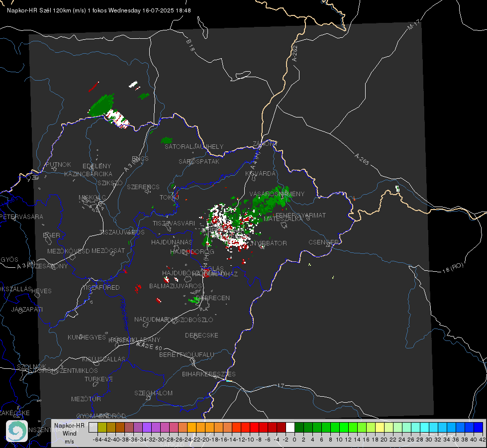Click the EDELÉNY city label
487x448 pixels.
click(97, 166)
